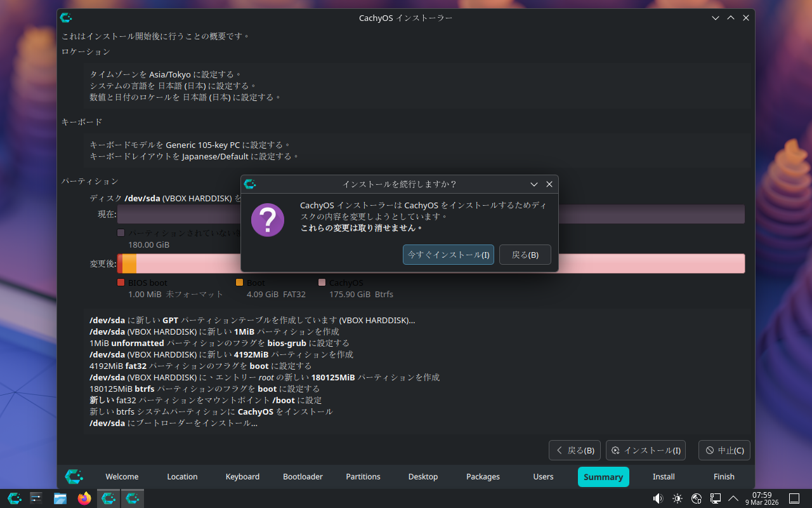The image size is (812, 508).
Task: Click the installer title bar down chevron
Action: pos(716,18)
